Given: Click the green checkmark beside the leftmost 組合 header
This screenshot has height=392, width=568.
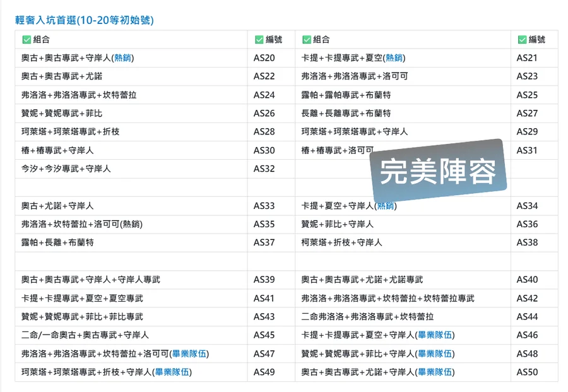Looking at the screenshot, I should click(27, 40).
